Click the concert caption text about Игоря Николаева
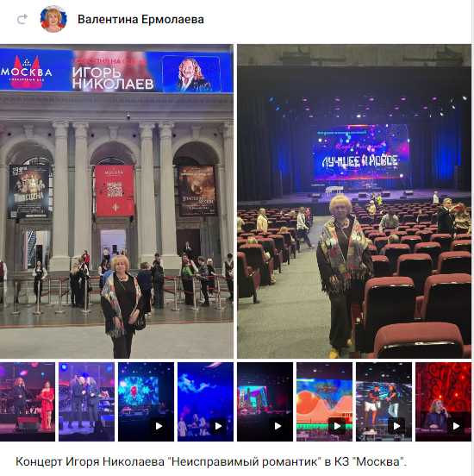This screenshot has width=474, height=476. point(211,461)
